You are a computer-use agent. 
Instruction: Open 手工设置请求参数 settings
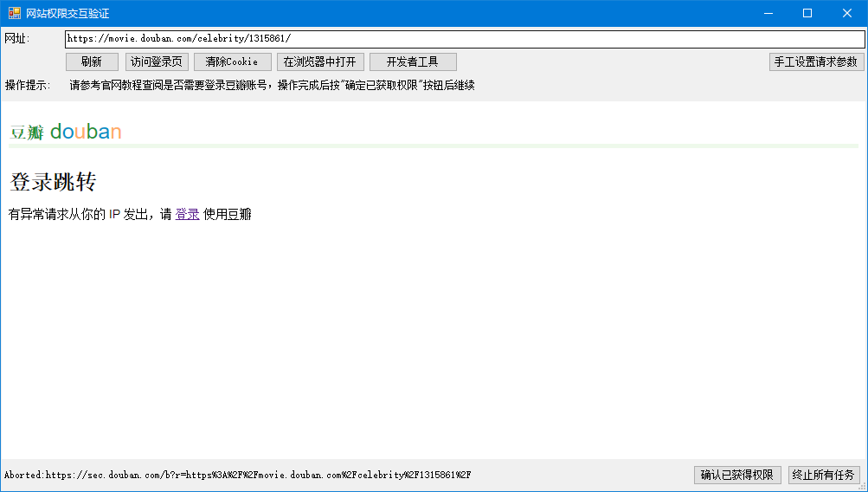[816, 61]
